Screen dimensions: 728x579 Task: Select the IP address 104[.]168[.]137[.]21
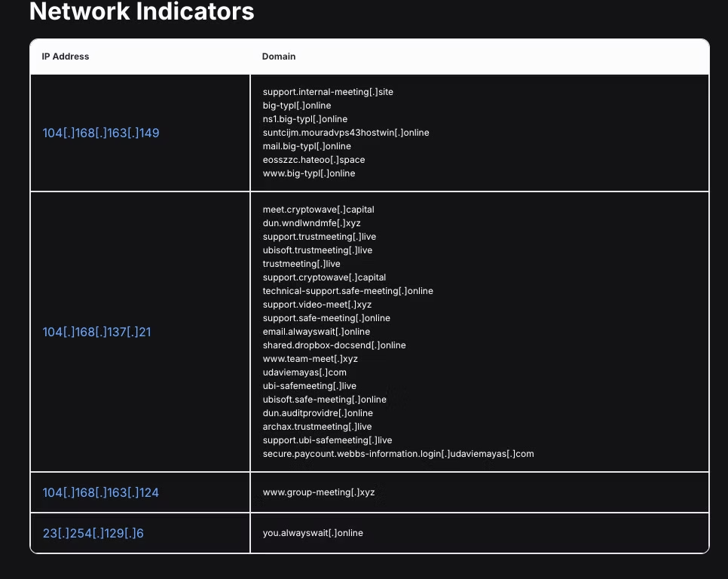tap(96, 332)
